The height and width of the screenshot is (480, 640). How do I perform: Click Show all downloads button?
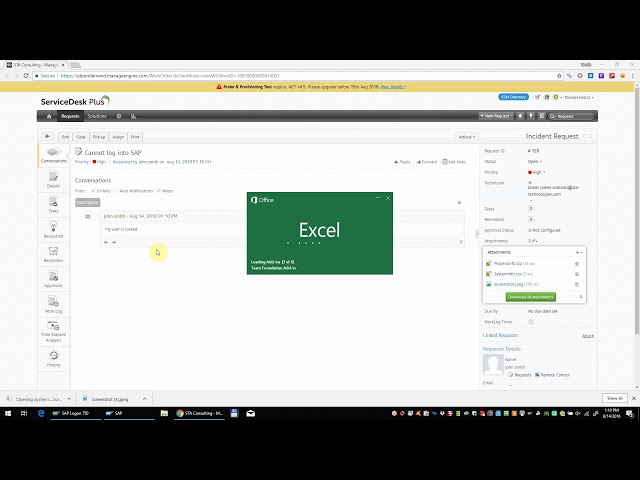click(615, 398)
